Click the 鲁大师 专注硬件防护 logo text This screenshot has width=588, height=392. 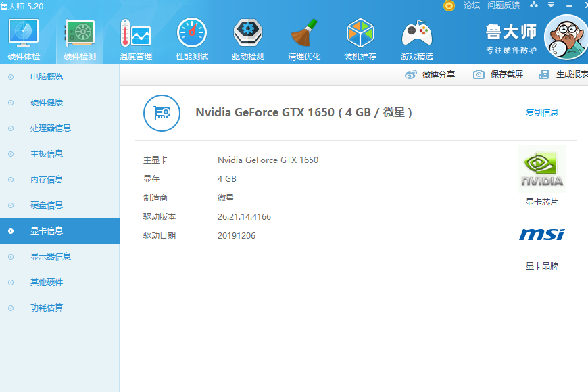511,39
